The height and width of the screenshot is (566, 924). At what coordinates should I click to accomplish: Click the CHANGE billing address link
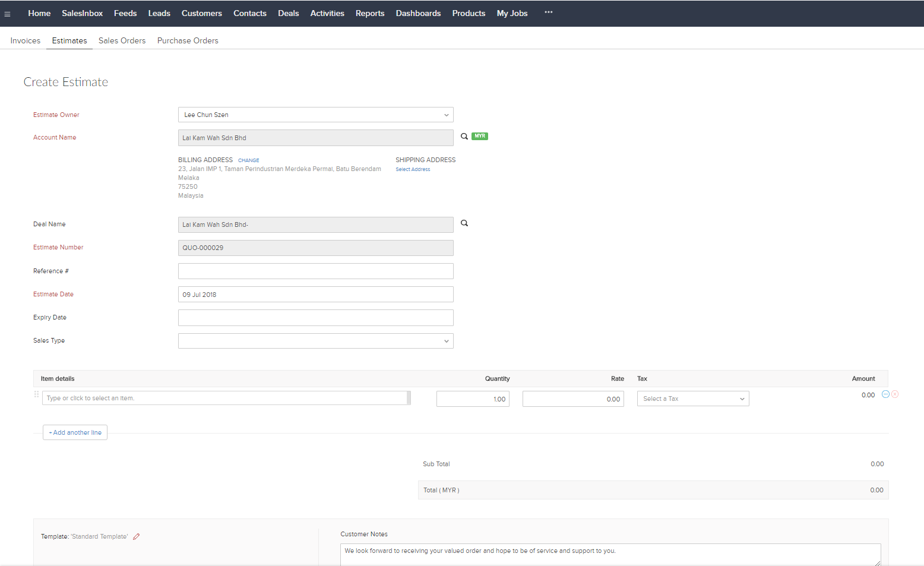(x=248, y=160)
